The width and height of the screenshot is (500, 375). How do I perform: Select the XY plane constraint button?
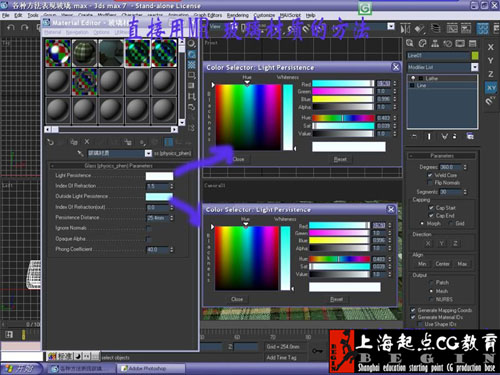[491, 88]
